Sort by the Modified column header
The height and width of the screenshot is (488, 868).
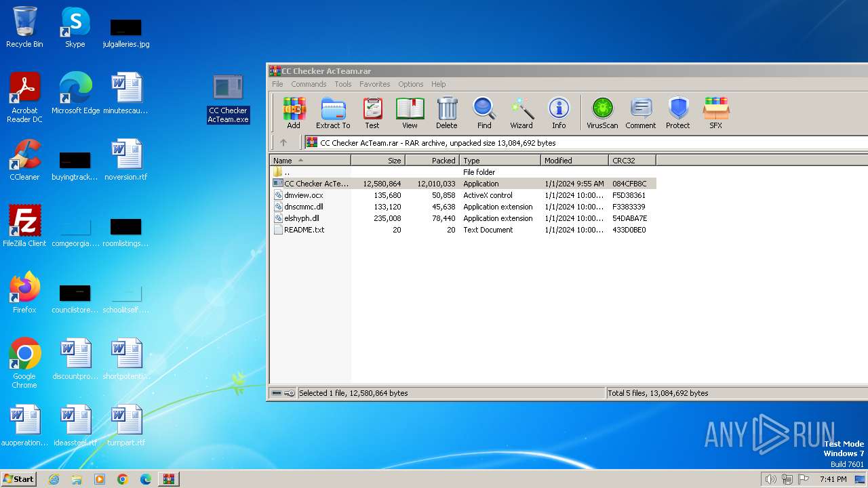click(x=575, y=161)
